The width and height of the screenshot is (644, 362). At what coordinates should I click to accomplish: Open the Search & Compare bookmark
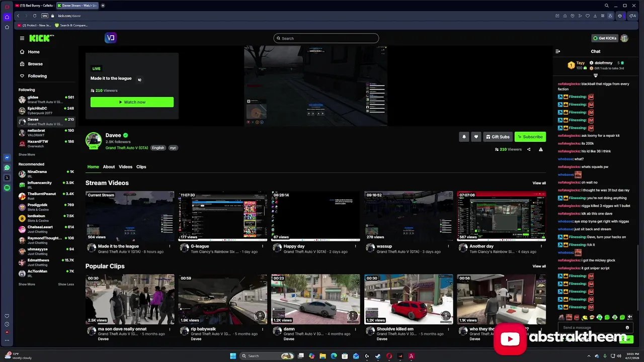point(71,25)
